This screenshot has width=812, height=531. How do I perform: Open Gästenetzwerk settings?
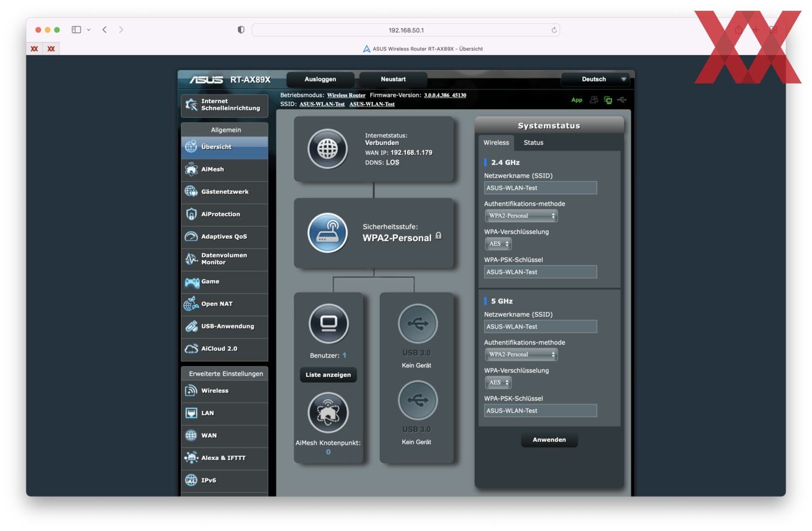tap(224, 192)
